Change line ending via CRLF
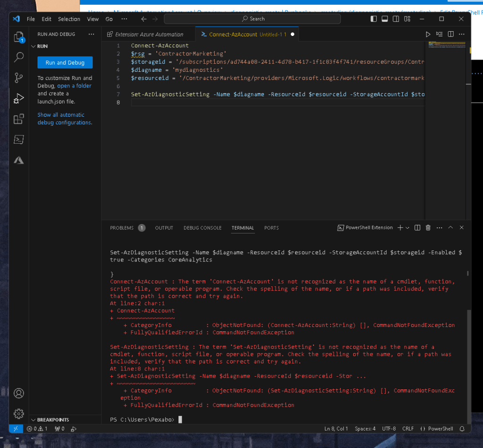 (x=408, y=429)
